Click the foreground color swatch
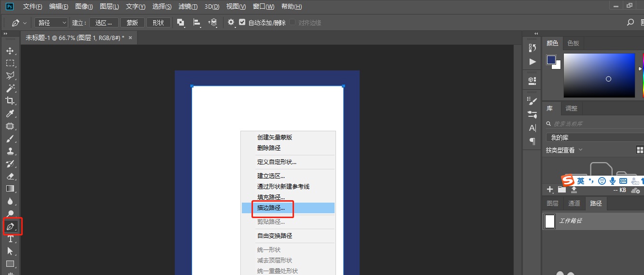644x275 pixels. [551, 60]
